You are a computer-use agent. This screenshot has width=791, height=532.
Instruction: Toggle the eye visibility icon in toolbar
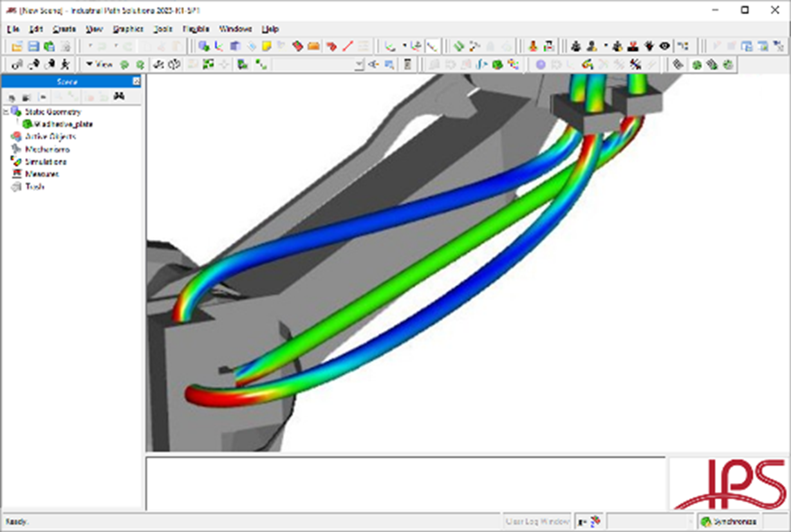coord(664,46)
